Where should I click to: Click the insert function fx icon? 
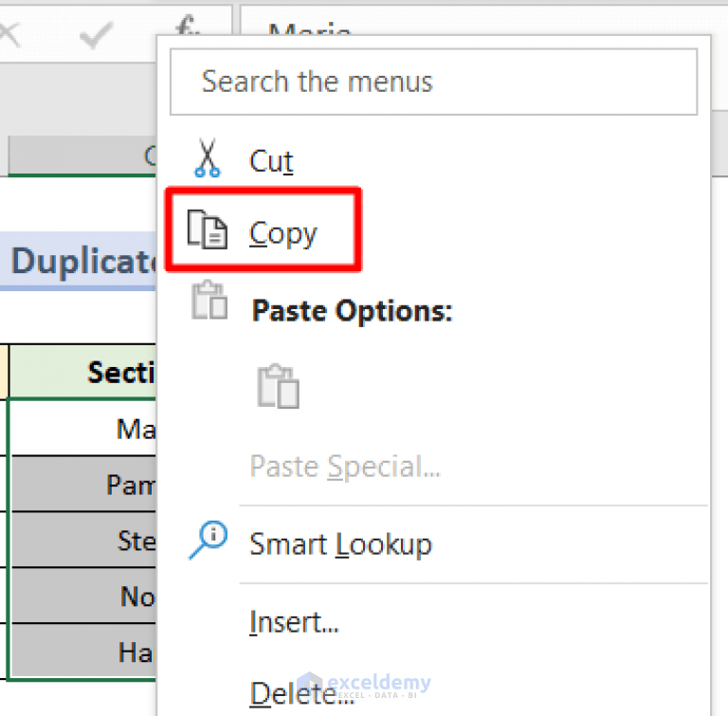tap(187, 25)
